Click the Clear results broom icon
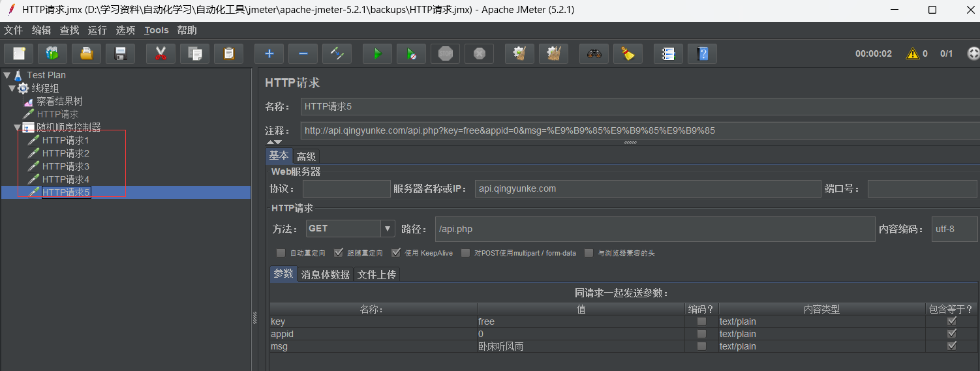 tap(519, 53)
